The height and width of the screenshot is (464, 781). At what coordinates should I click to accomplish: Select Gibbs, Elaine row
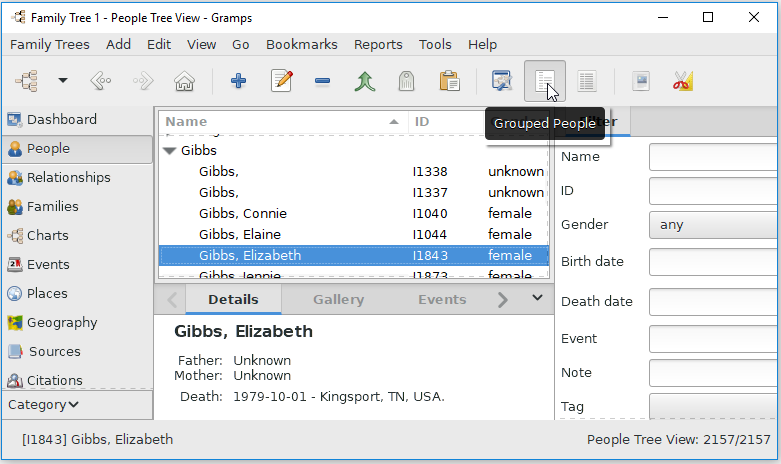[354, 234]
